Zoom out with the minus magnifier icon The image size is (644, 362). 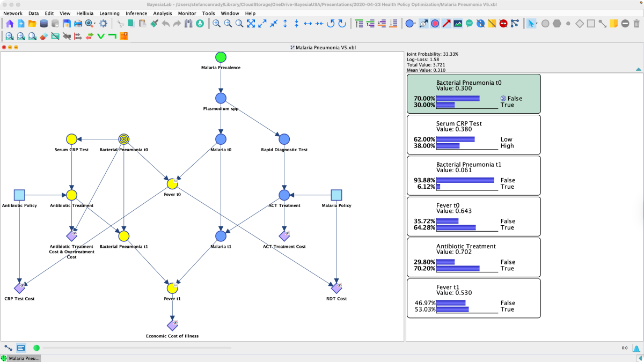coord(228,24)
